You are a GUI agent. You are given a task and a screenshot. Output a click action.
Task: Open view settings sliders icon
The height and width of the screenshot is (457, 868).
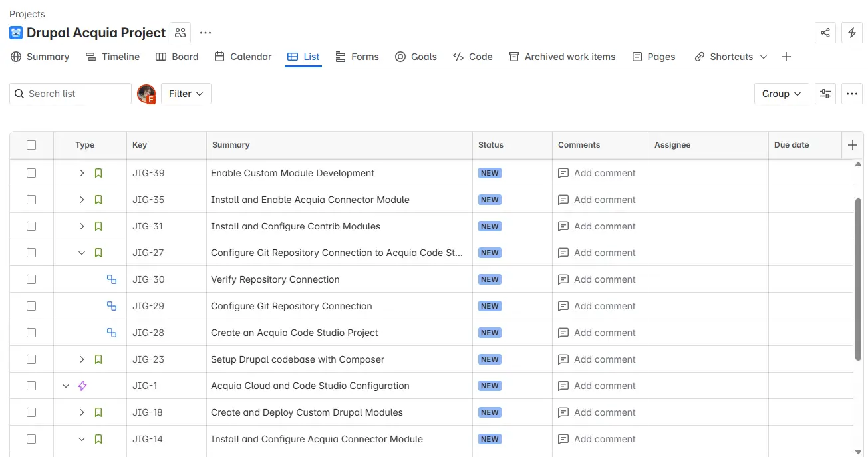(825, 94)
